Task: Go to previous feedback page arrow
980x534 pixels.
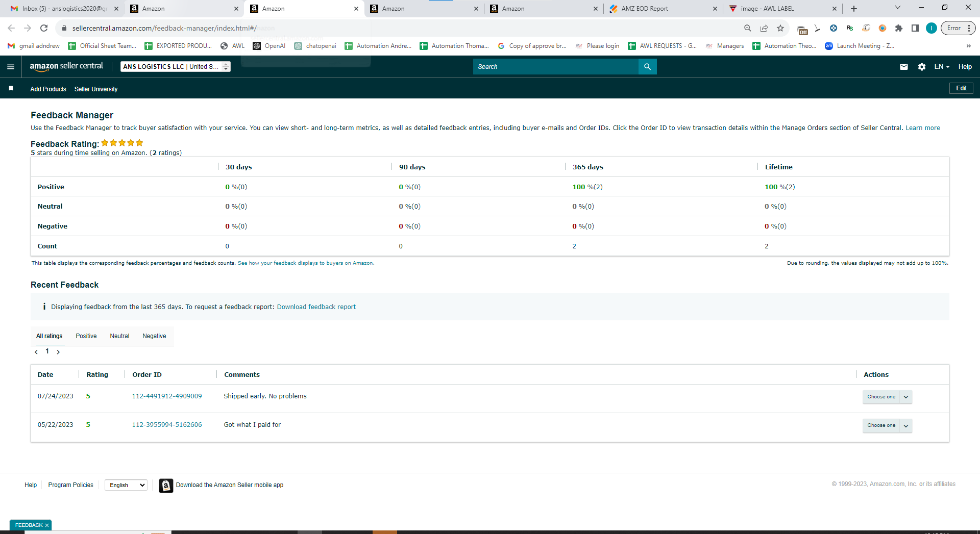Action: tap(36, 352)
